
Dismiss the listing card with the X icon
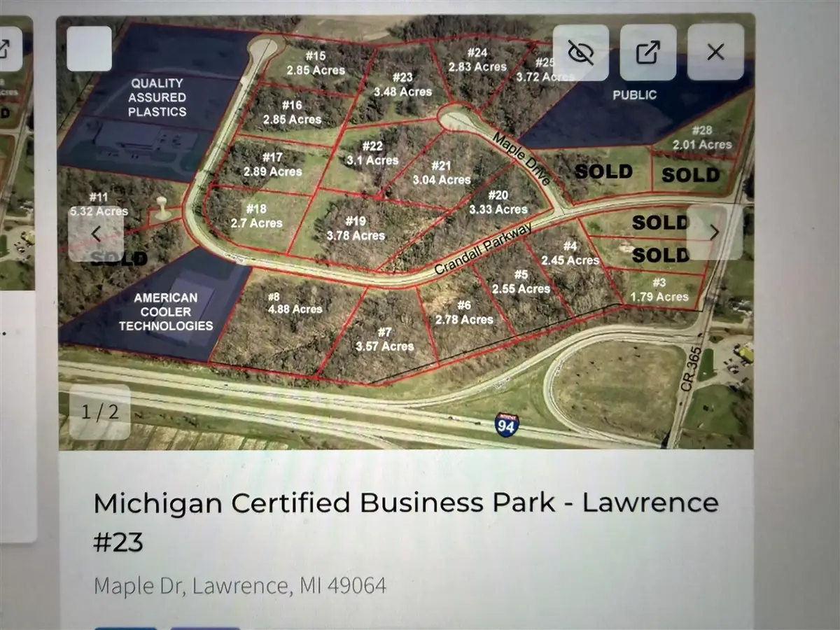(x=715, y=52)
